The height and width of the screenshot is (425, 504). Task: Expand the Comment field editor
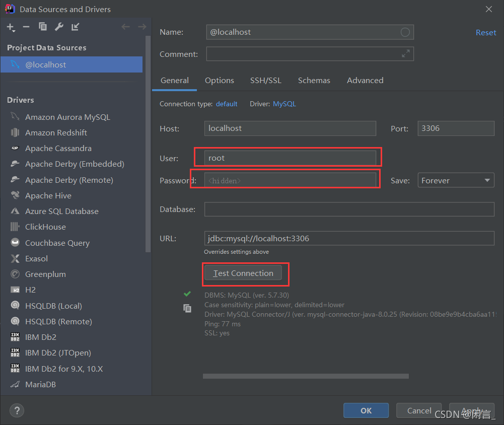click(406, 53)
